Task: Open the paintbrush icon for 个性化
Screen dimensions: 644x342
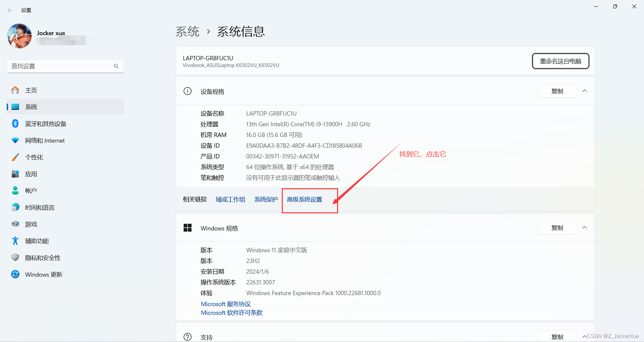Action: click(15, 157)
